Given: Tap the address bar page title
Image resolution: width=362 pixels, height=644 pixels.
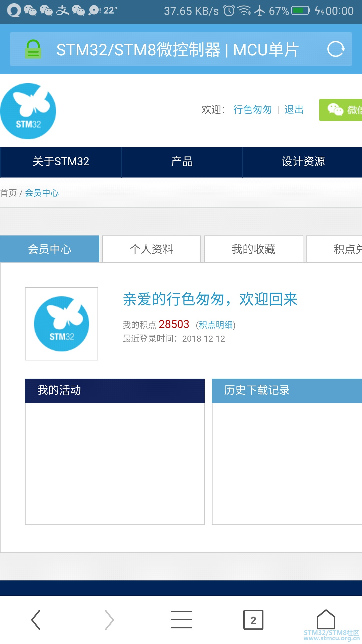Looking at the screenshot, I should point(177,50).
